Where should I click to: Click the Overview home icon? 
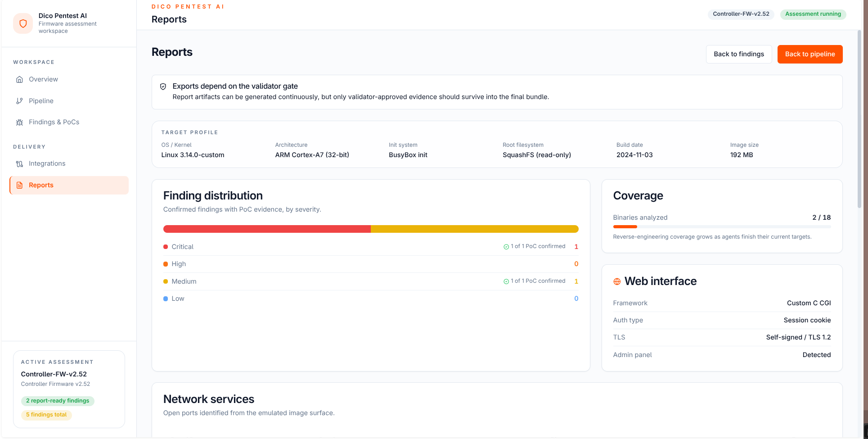tap(19, 79)
